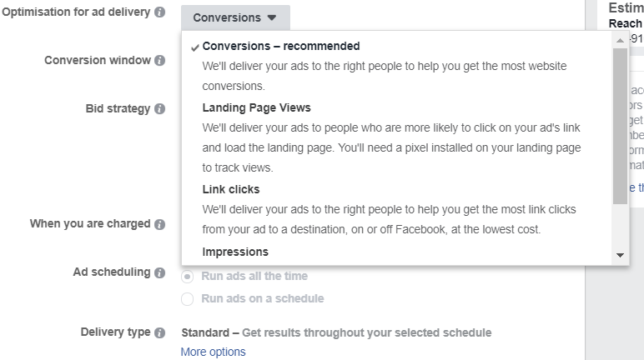Screen dimensions: 644x360
Task: Click the checkmark beside Conversions – recommended
Action: 195,47
